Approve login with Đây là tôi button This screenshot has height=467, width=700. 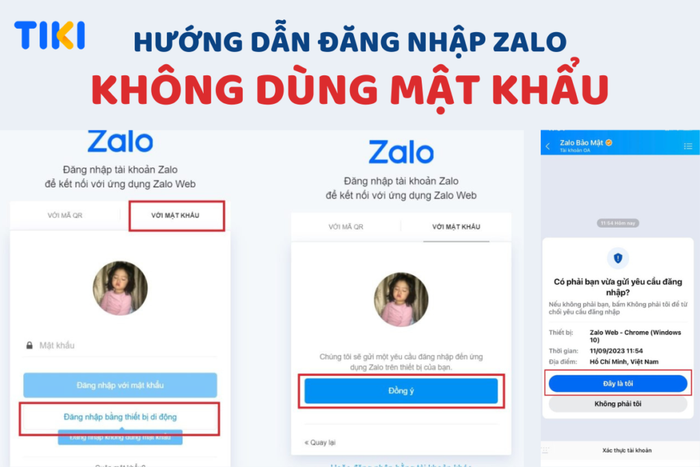coord(618,384)
